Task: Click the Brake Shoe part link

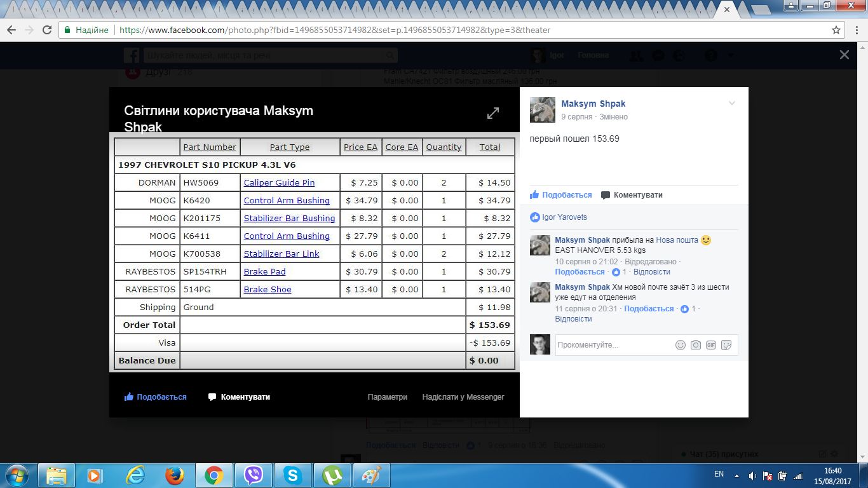Action: pyautogui.click(x=268, y=289)
